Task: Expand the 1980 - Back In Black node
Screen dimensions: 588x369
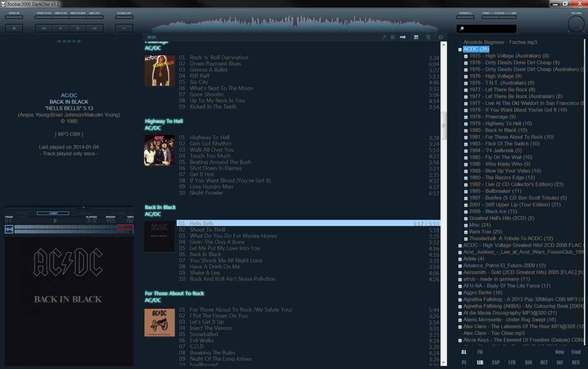Action: (x=466, y=130)
